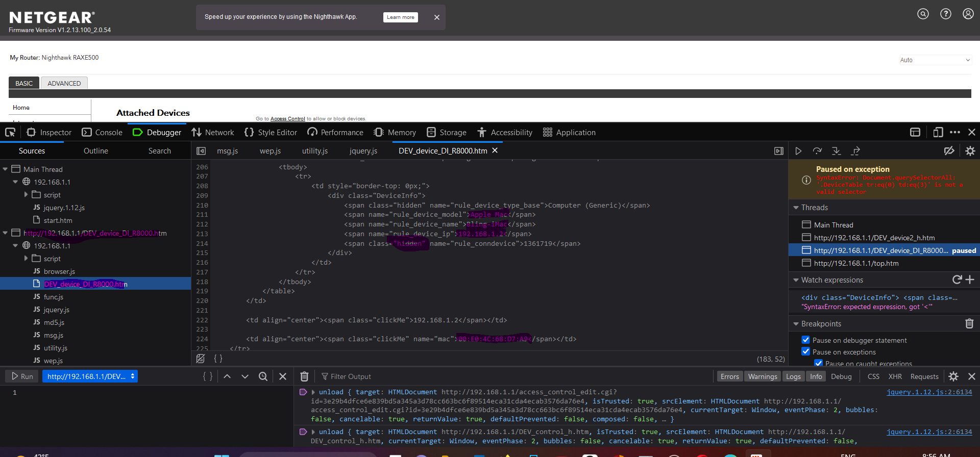Toggle the Errors console filter
Viewport: 980px width, 457px height.
[730, 376]
